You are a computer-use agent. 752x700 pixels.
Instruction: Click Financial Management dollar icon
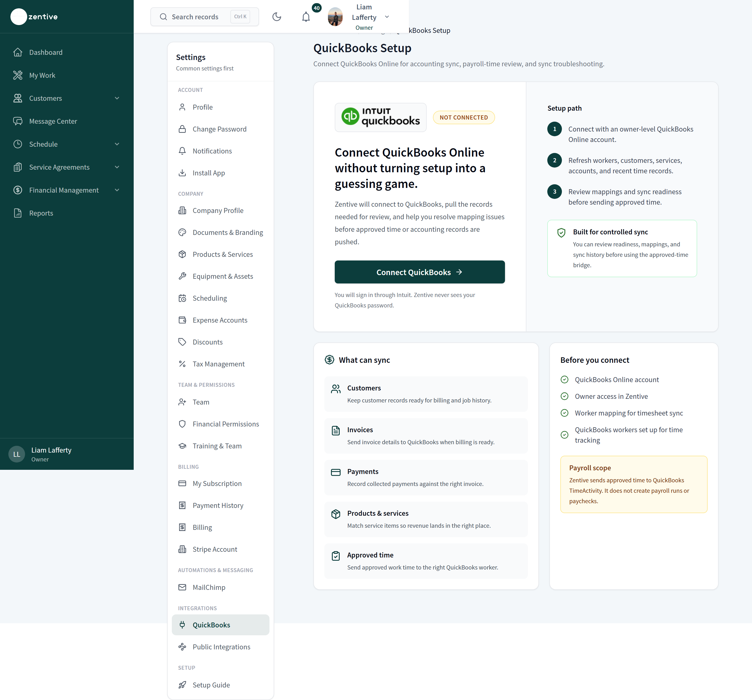(x=18, y=190)
